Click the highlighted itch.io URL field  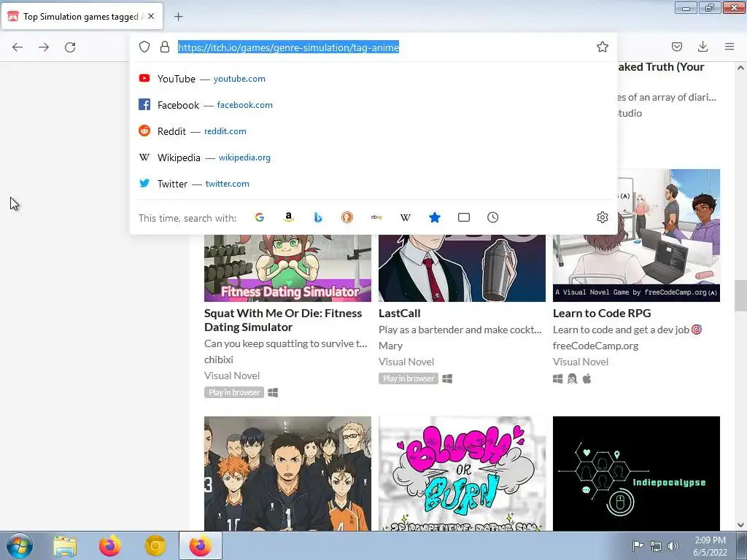click(x=288, y=47)
